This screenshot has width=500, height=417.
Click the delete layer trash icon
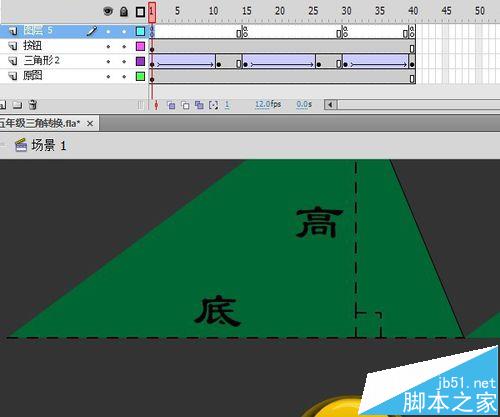(x=33, y=105)
